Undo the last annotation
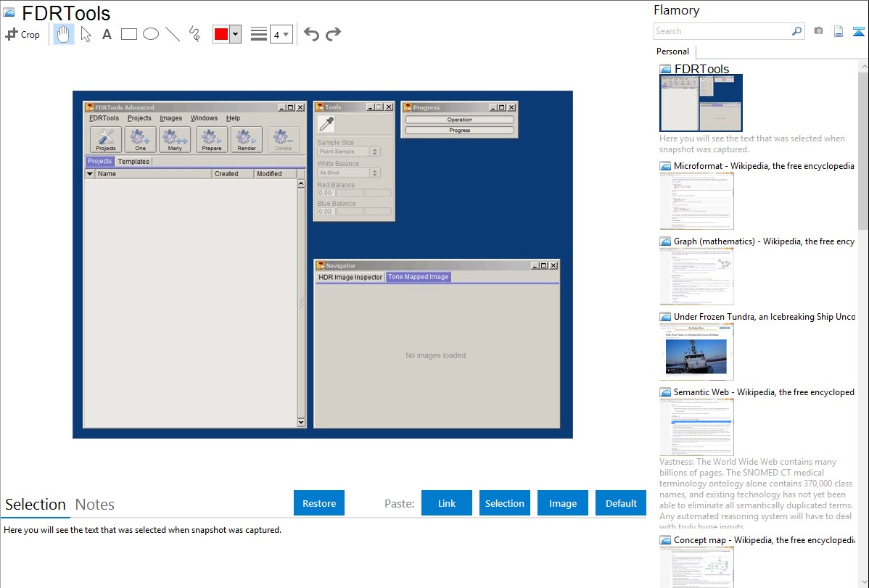 click(x=311, y=34)
